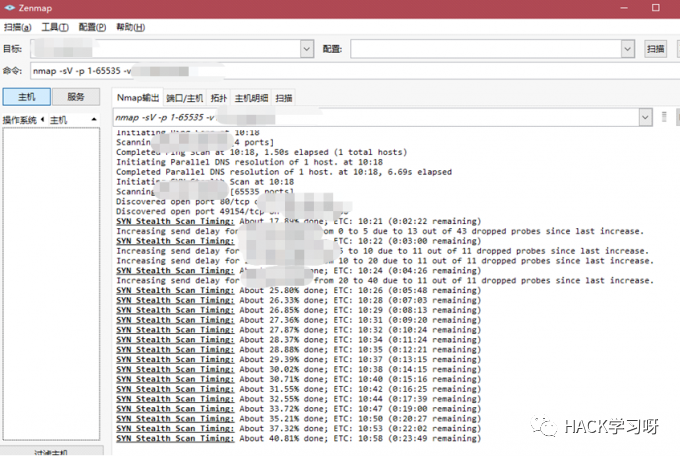Click the 过滤主机 filter hosts button
680x456 pixels.
click(52, 451)
